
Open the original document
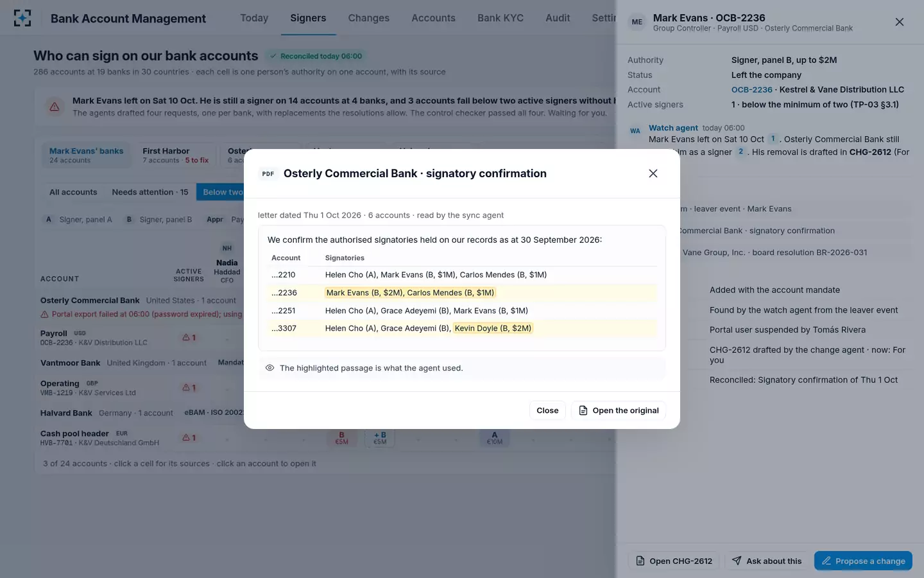(619, 410)
